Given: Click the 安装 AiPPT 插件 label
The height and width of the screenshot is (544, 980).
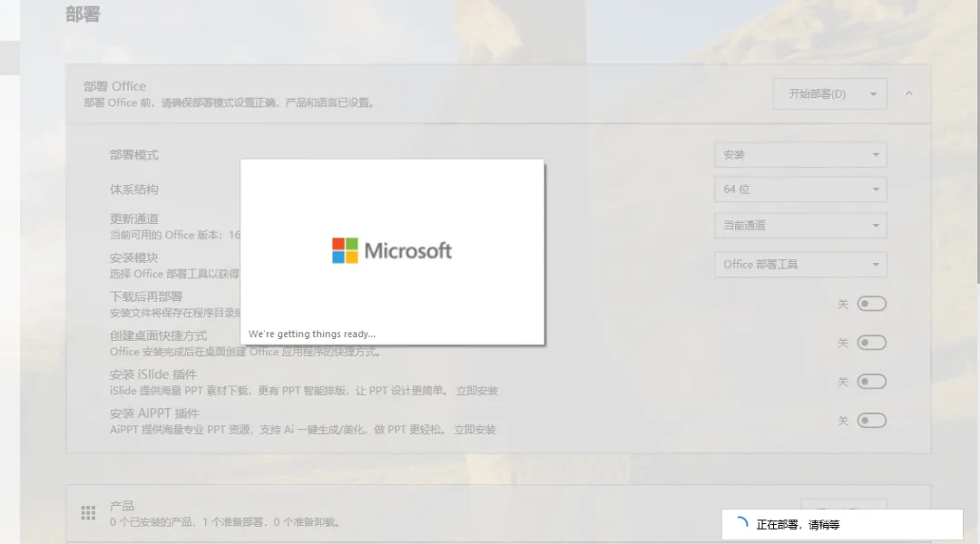Looking at the screenshot, I should [x=154, y=413].
